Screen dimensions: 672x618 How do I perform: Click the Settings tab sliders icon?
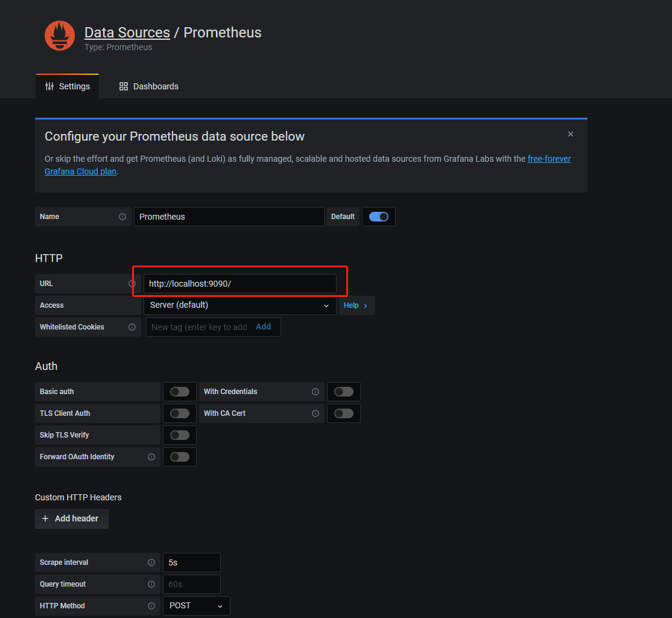(49, 87)
